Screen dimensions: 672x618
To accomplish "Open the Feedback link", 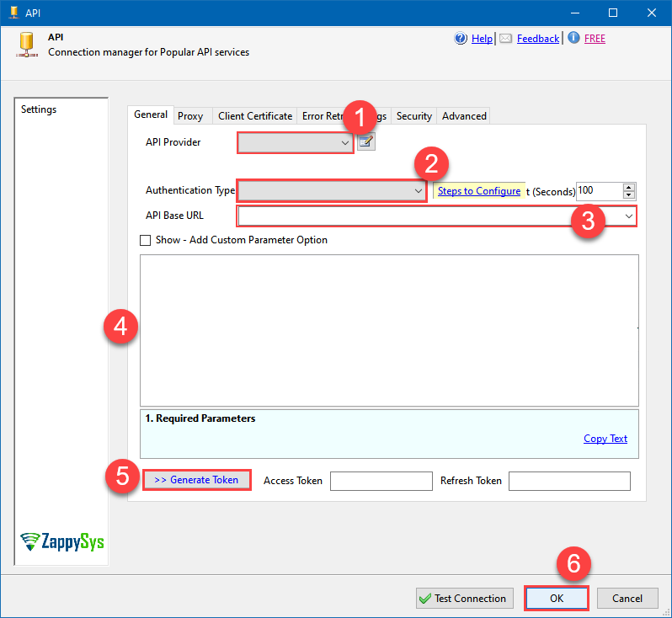I will [x=538, y=39].
